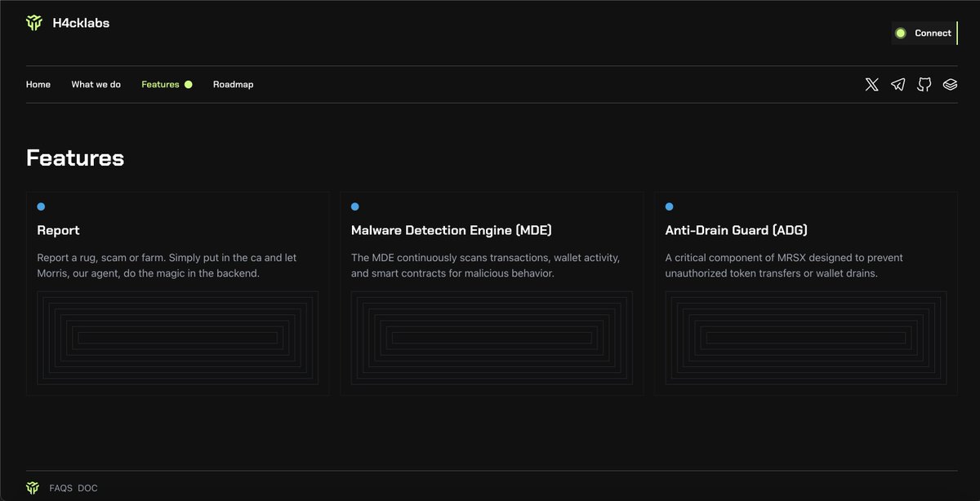Click the Report card's nested-rectangles graphic
980x501 pixels.
[x=178, y=338]
